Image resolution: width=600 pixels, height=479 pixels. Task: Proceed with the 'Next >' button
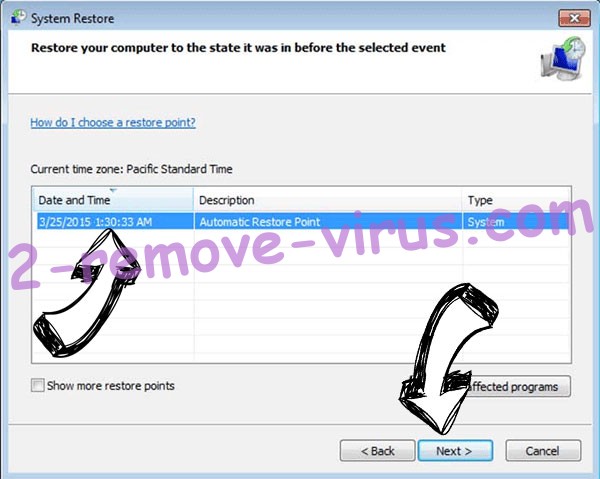click(455, 451)
